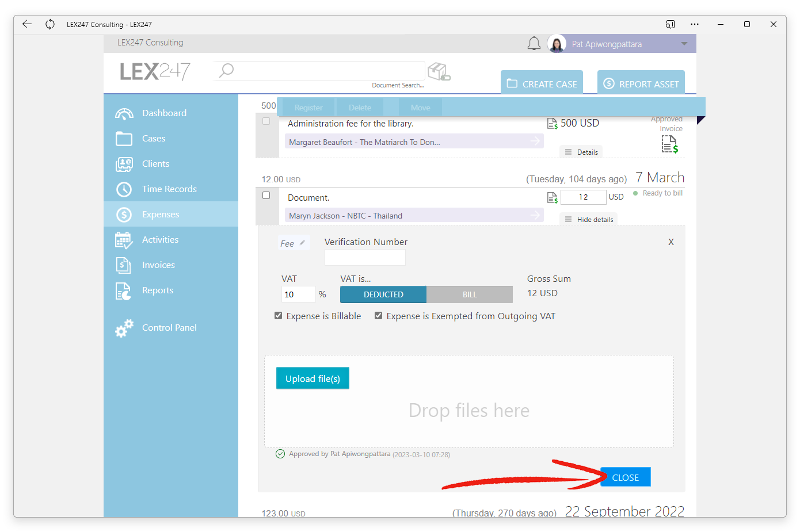Open the Expenses dollar icon
This screenshot has height=532, width=800.
click(x=124, y=215)
